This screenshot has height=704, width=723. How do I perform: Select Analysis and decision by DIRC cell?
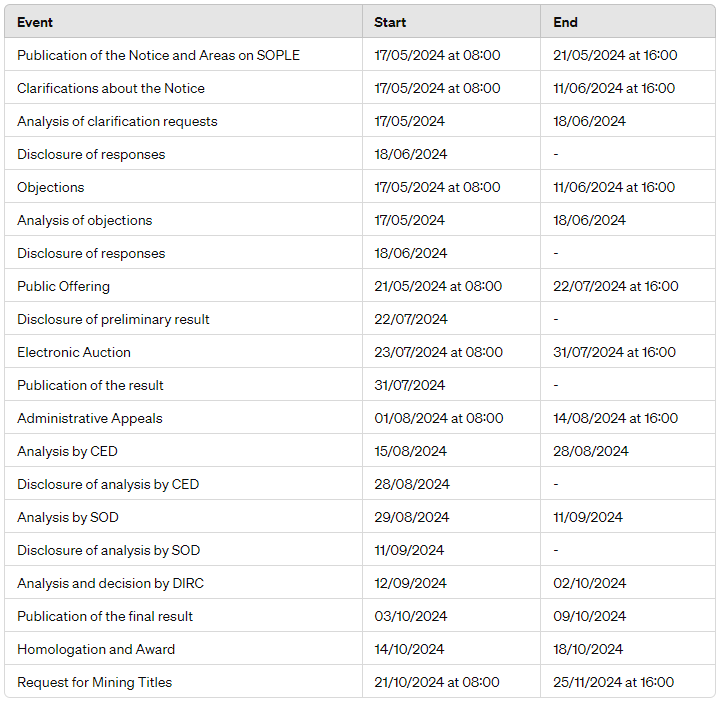point(110,583)
